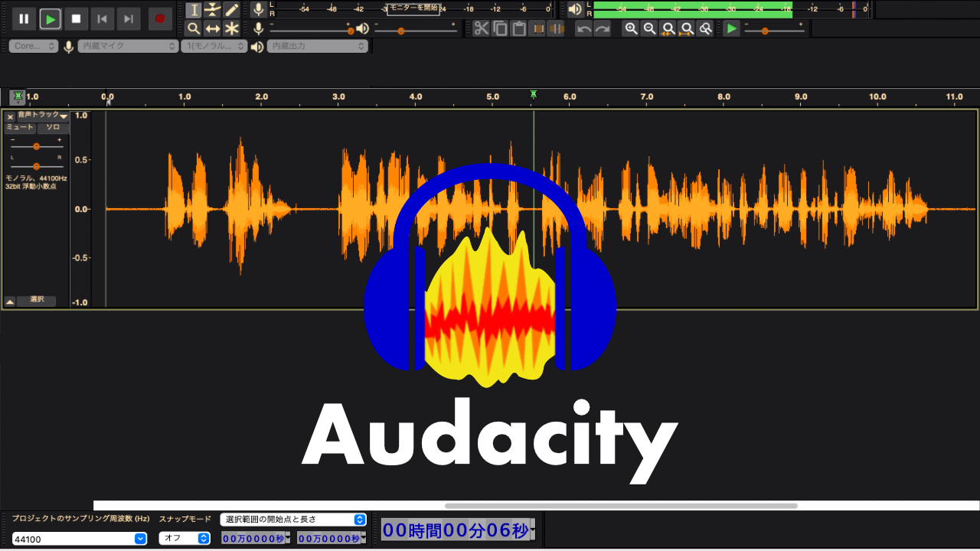Stop playback with the Stop button
This screenshot has height=551, width=980.
76,19
